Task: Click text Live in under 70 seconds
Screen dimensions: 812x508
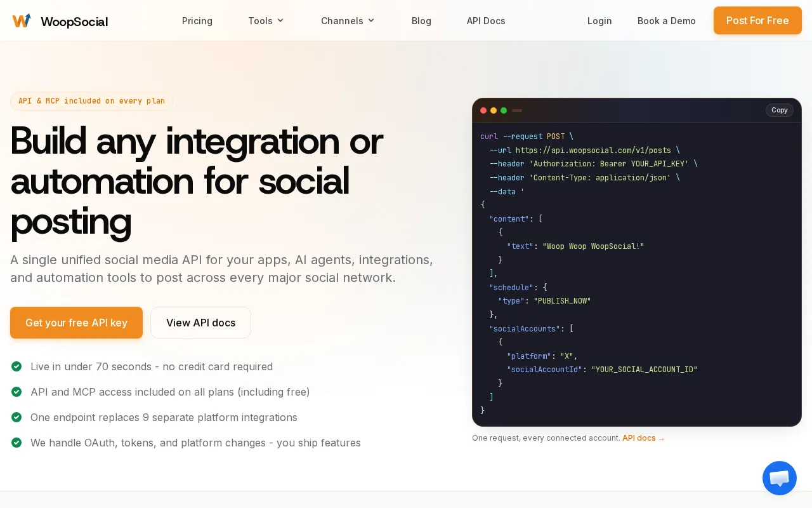Action: [x=152, y=366]
